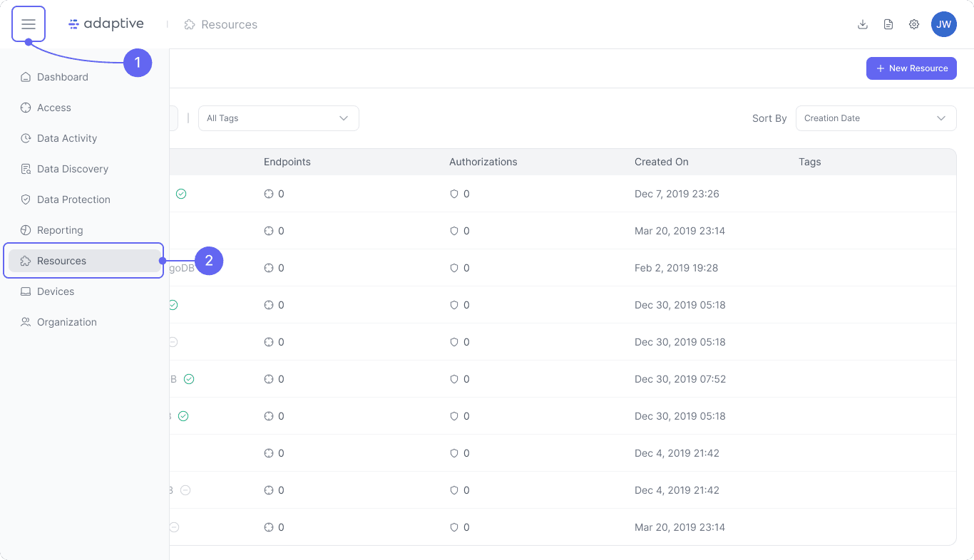The height and width of the screenshot is (560, 974).
Task: Click the authorizations shield in Dec 7, 2019 row
Action: (x=454, y=194)
